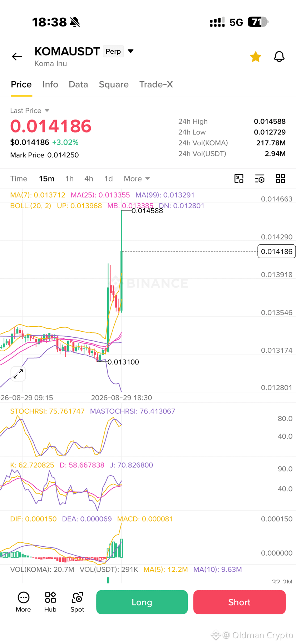Switch to the Data tab
This screenshot has height=644, width=296.
[78, 84]
